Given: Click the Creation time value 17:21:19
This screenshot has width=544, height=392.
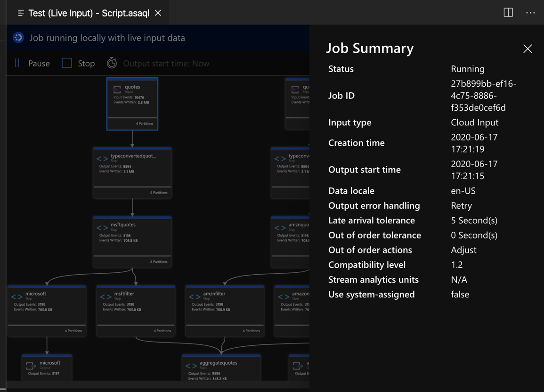Looking at the screenshot, I should [x=467, y=149].
